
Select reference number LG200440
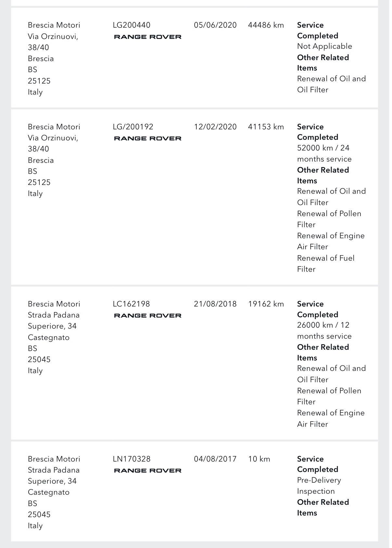pyautogui.click(x=132, y=25)
